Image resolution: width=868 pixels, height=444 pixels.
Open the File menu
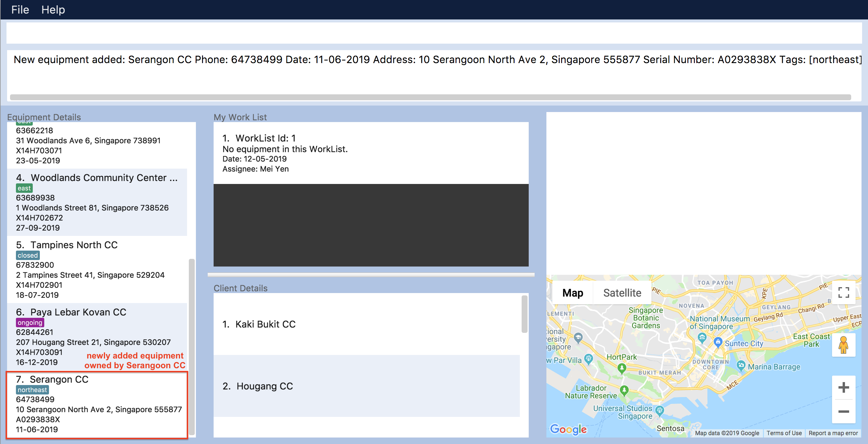coord(20,10)
